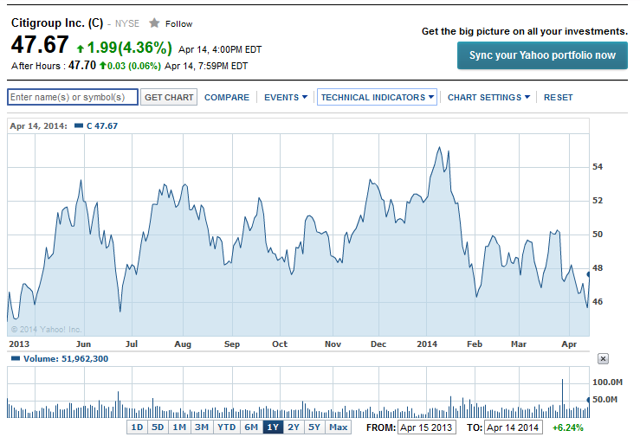Click the Volume: 51,962,300 label
This screenshot has width=640, height=437.
66,359
